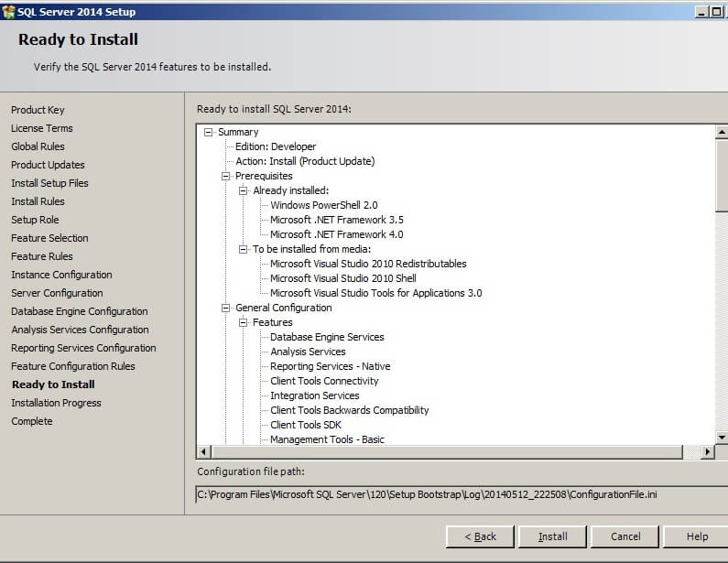Click the vertical scrollbar down arrow
The image size is (728, 563).
pyautogui.click(x=722, y=438)
